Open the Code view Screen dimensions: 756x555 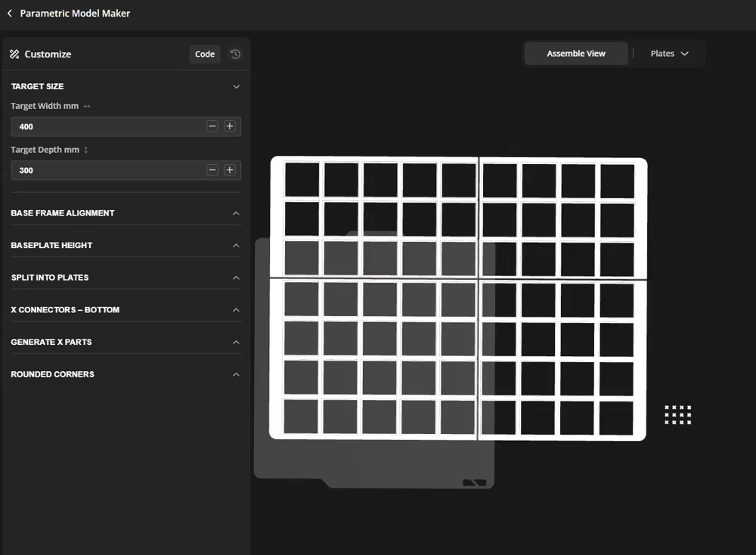click(x=205, y=54)
